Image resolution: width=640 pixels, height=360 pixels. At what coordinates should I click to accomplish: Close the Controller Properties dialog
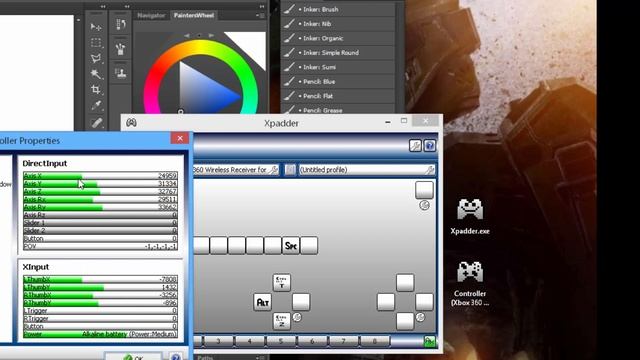coord(180,138)
